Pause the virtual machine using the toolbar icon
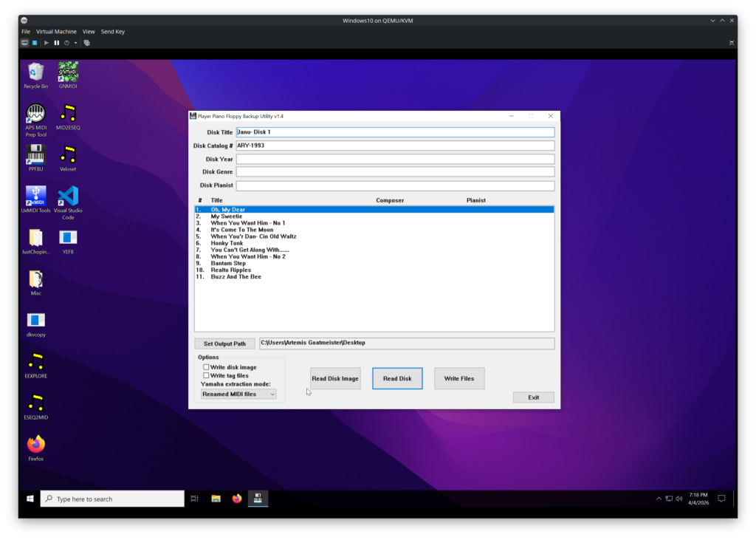 point(55,42)
